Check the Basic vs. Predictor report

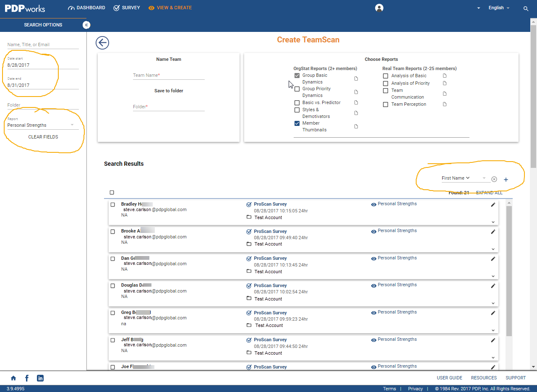297,103
